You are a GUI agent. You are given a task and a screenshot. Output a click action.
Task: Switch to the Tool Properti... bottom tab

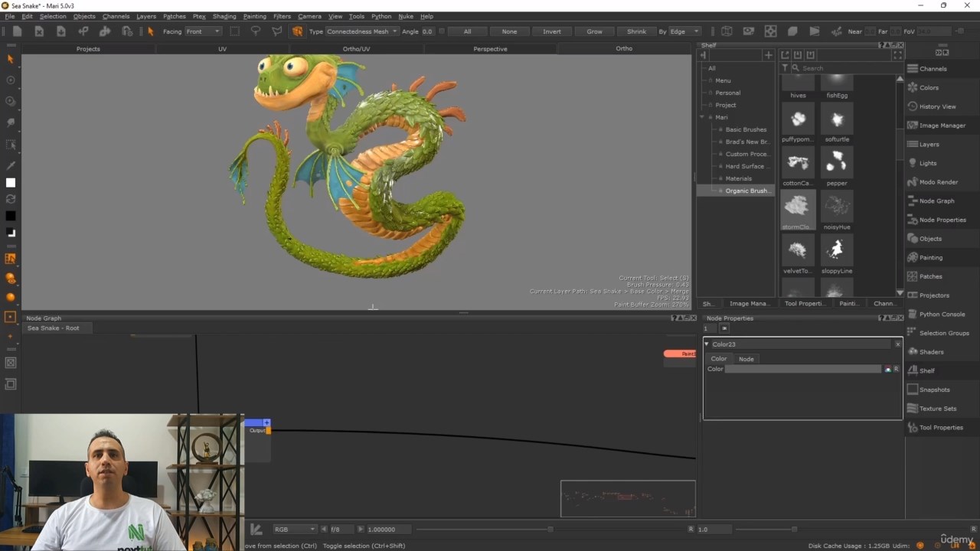(x=805, y=304)
